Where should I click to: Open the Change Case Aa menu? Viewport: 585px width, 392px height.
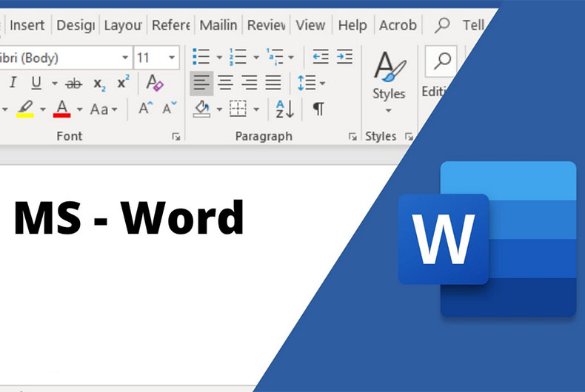(104, 109)
